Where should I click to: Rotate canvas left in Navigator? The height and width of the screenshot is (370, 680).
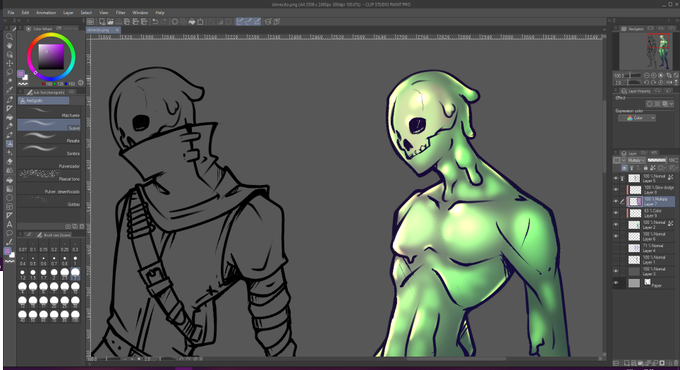647,82
